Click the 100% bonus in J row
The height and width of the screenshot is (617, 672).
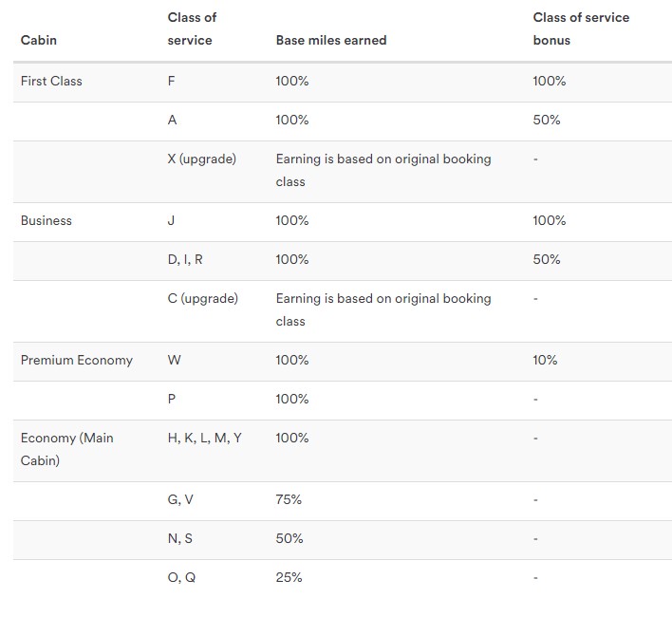[x=550, y=220]
